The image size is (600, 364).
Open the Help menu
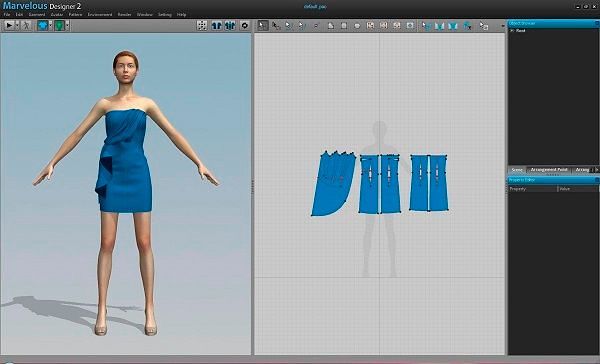click(x=181, y=15)
